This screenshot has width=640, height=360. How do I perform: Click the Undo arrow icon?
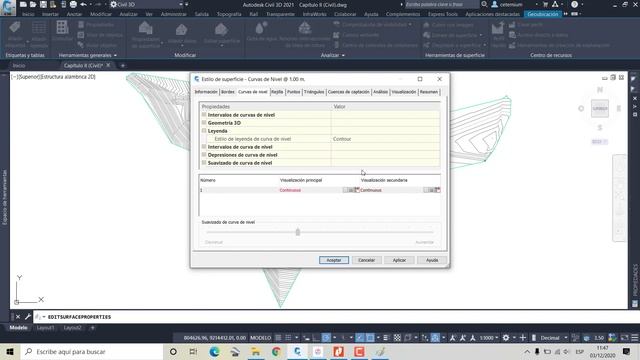point(83,4)
